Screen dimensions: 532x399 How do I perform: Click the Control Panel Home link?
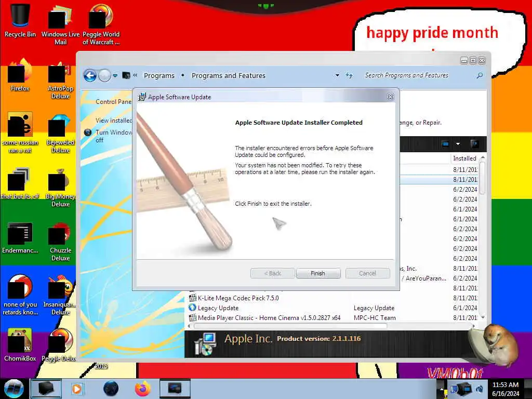point(113,101)
